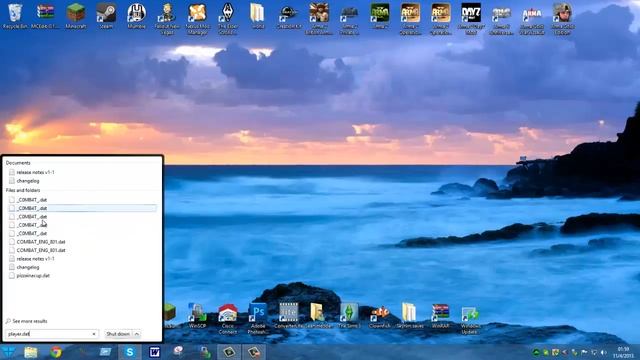Open the Clownfish desktop shortcut
The width and height of the screenshot is (640, 360).
[380, 316]
